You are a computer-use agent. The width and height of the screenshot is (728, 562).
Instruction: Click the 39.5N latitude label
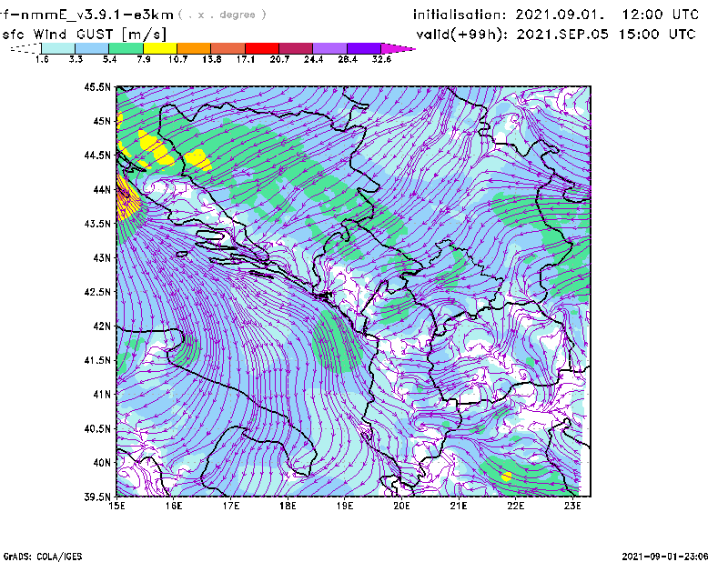coord(97,497)
